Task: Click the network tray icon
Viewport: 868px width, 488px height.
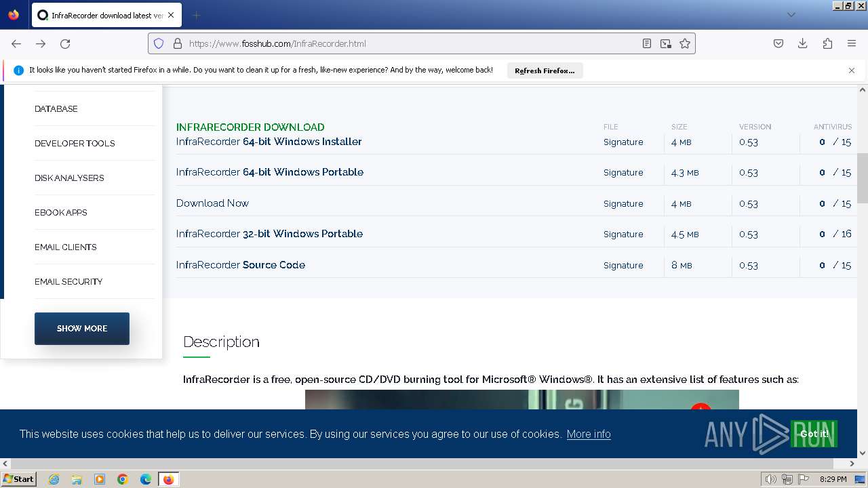Action: (787, 479)
